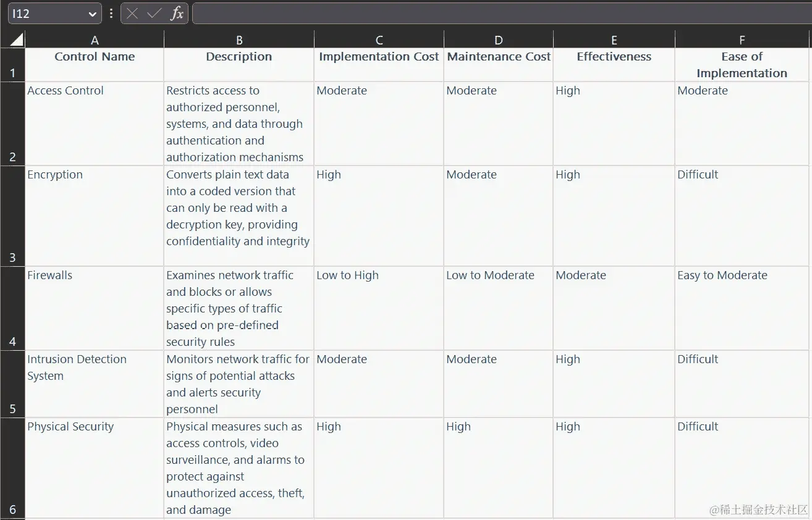Select Access Control's Effectiveness 'High' cell
812x520 pixels.
pos(614,124)
